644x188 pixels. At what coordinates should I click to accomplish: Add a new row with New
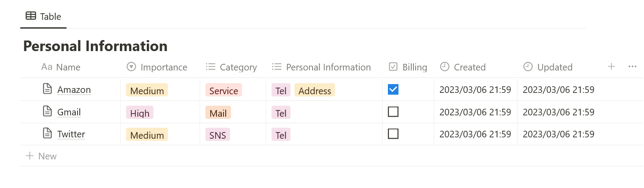pyautogui.click(x=41, y=156)
